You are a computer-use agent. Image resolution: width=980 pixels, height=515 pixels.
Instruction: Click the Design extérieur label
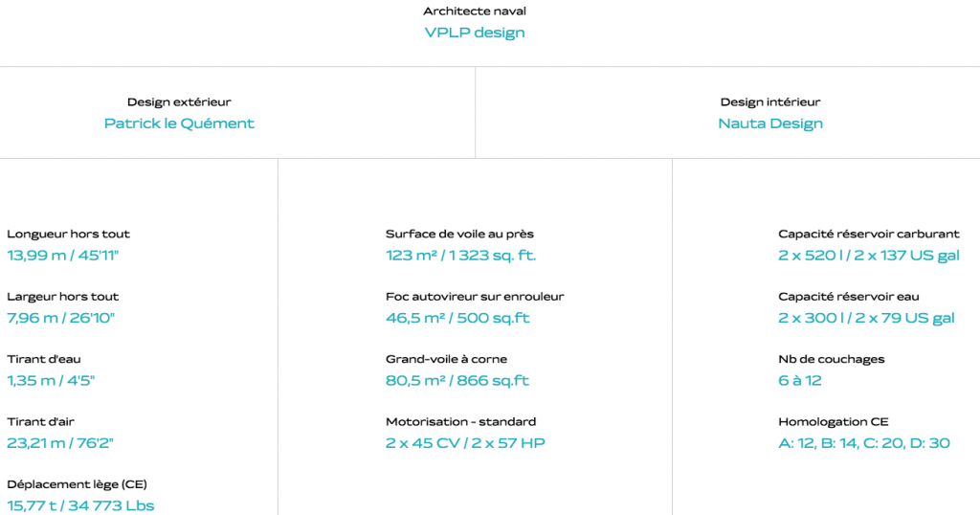pyautogui.click(x=179, y=102)
